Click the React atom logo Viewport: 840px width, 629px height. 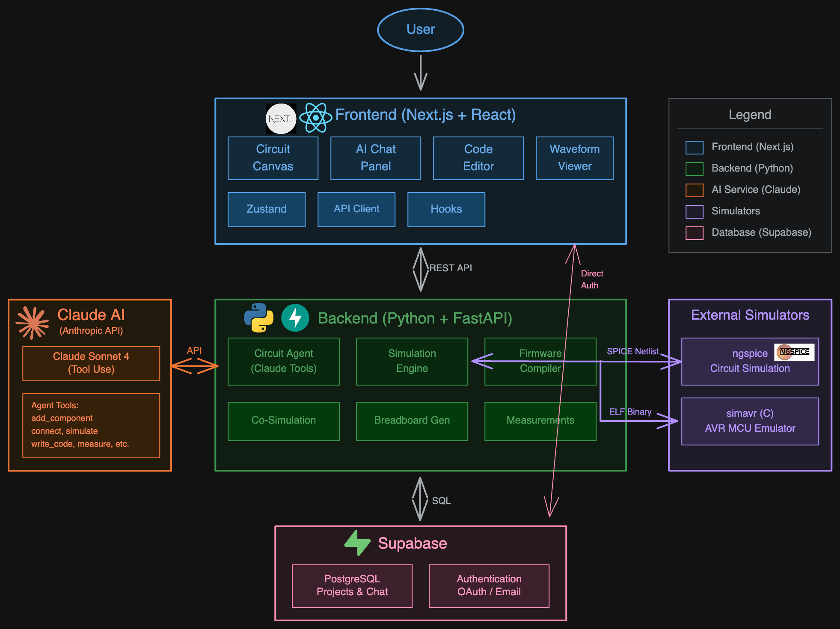click(316, 118)
